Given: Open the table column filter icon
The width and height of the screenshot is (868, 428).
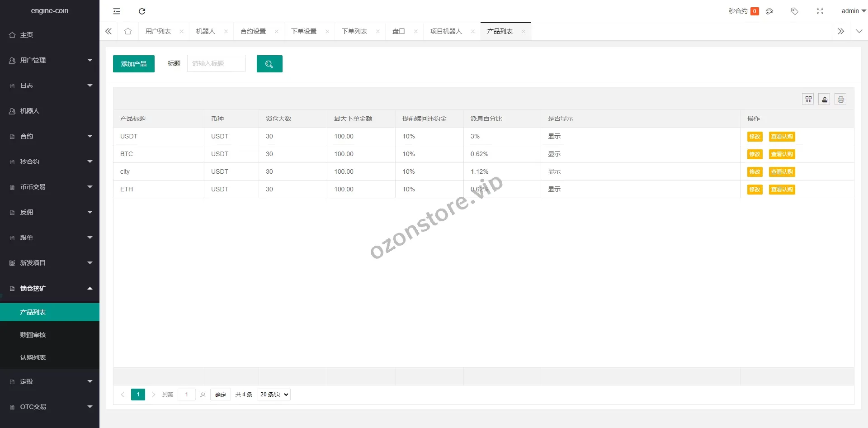Looking at the screenshot, I should coord(808,100).
